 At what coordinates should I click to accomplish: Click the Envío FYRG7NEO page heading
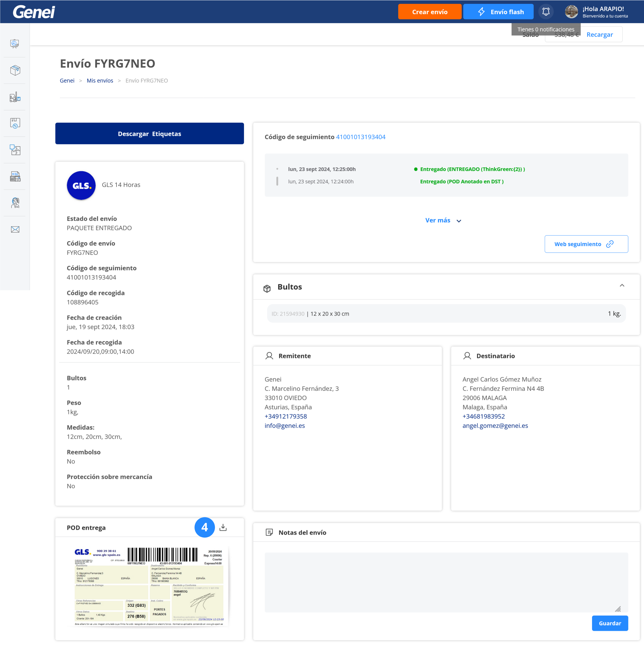[107, 63]
